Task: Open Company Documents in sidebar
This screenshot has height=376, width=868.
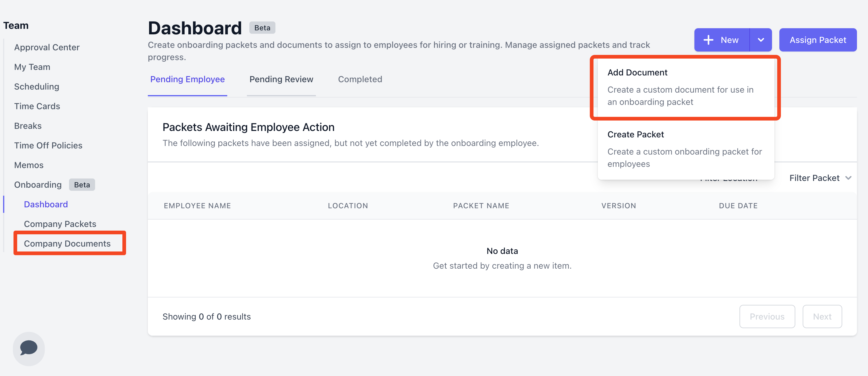Action: [67, 243]
